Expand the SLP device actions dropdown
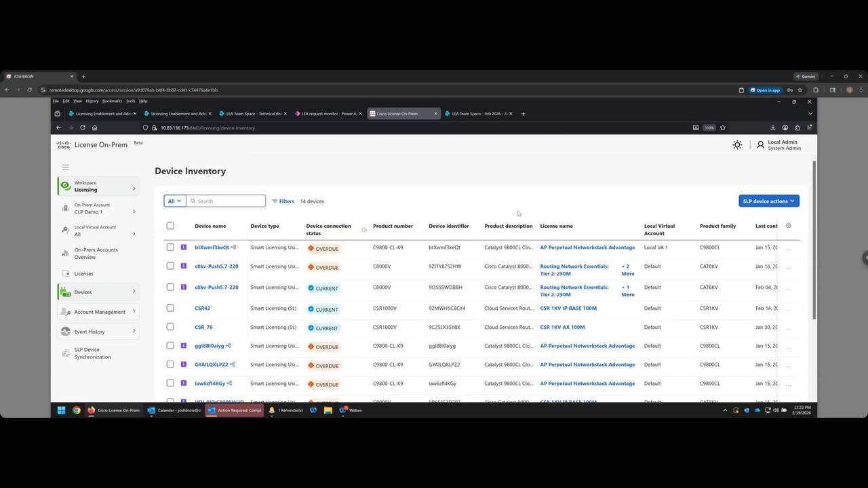 click(768, 201)
